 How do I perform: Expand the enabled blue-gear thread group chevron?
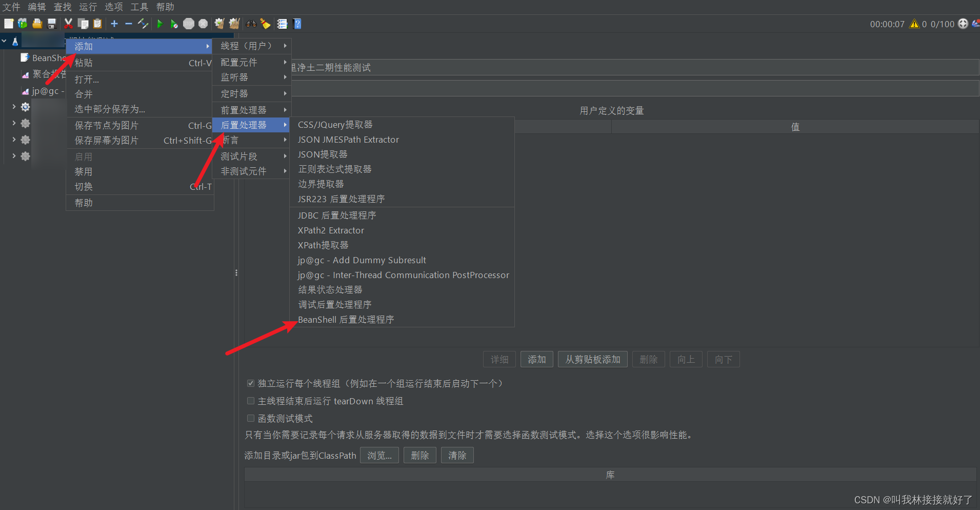[x=14, y=107]
